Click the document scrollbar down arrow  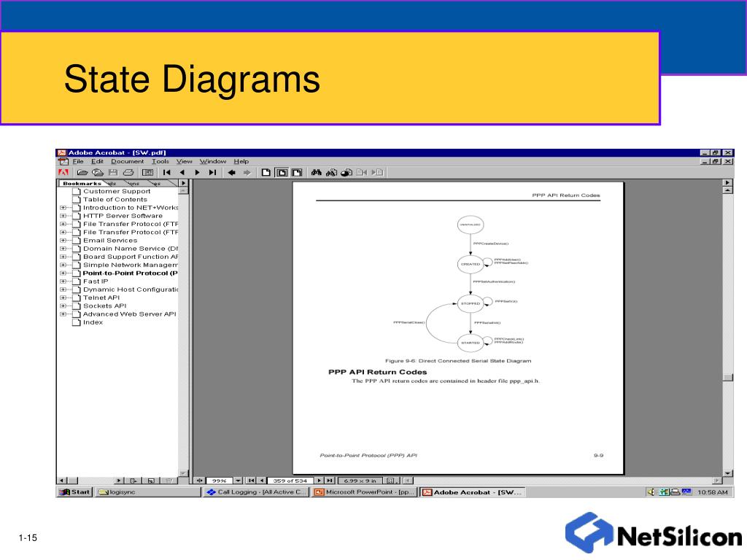pyautogui.click(x=727, y=472)
